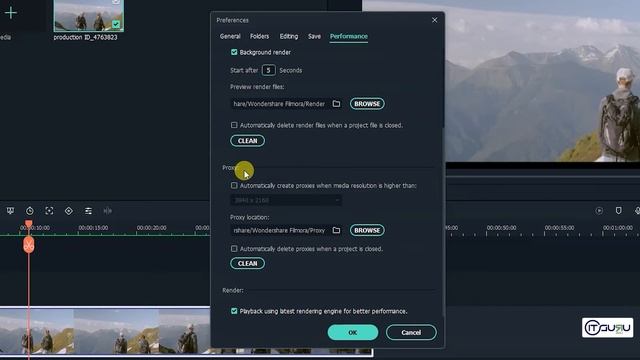The width and height of the screenshot is (640, 360).
Task: Click 00:00:50:00 on timeline ruler
Action: click(x=501, y=228)
